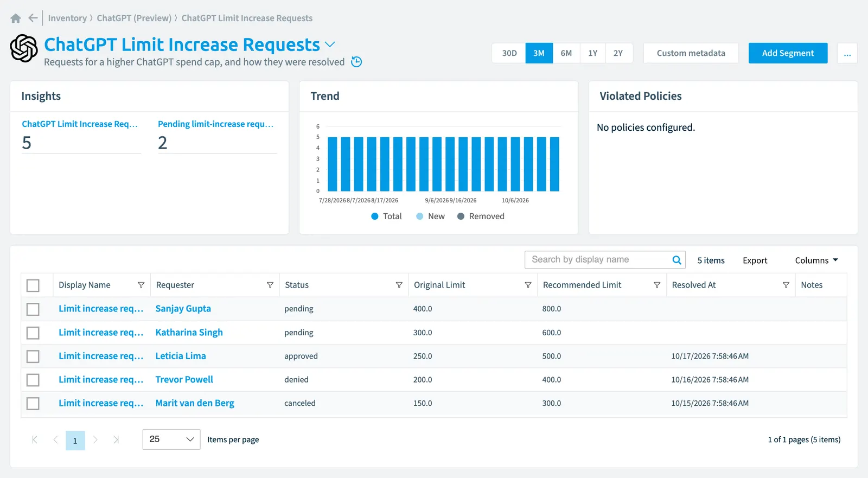Screen dimensions: 868x478
Task: Go to previous page pagination arrow
Action: (55, 439)
